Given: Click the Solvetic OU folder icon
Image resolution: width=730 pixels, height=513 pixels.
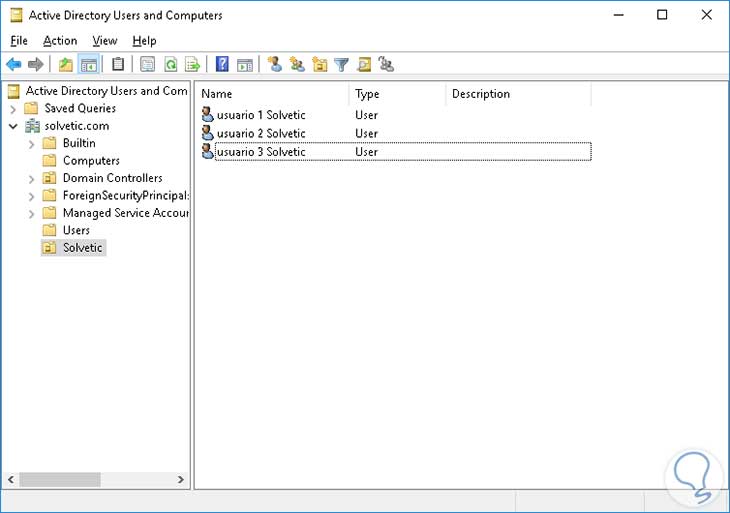Looking at the screenshot, I should tap(49, 247).
